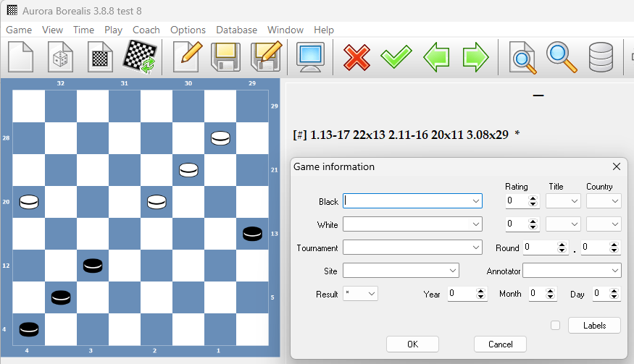This screenshot has width=634, height=364.
Task: Click the pencil edit icon
Action: click(x=188, y=57)
